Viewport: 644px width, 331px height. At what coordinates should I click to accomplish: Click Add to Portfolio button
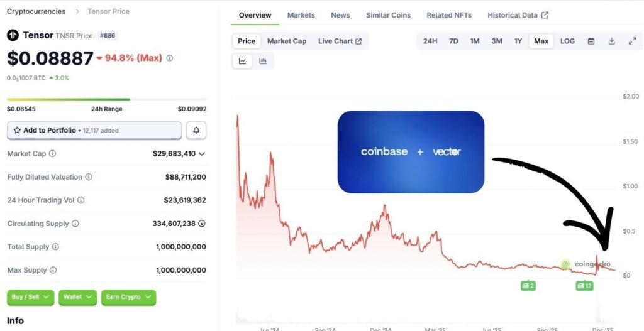pyautogui.click(x=94, y=130)
